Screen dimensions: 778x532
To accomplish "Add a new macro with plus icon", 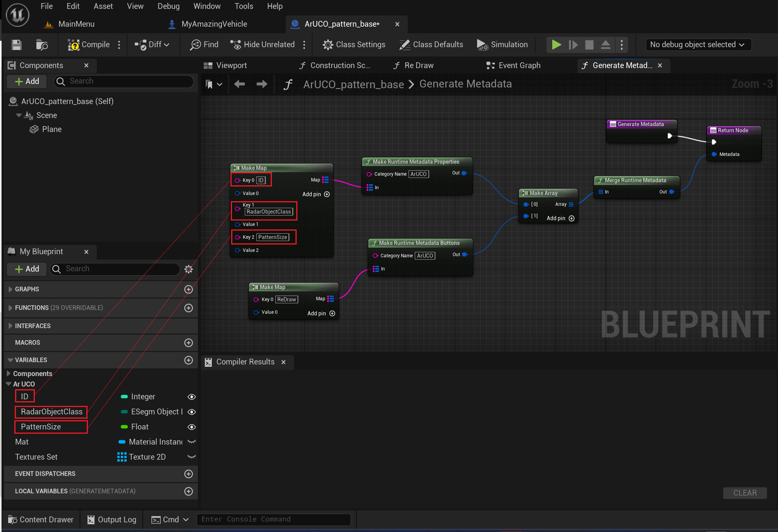I will (x=189, y=343).
